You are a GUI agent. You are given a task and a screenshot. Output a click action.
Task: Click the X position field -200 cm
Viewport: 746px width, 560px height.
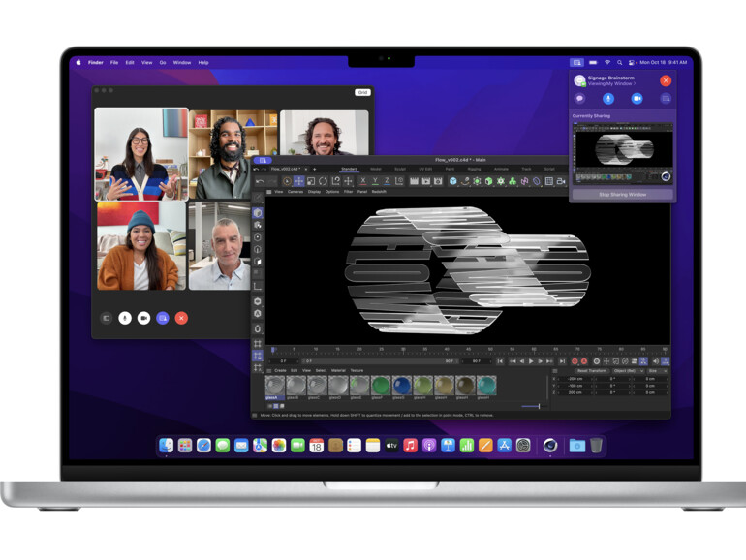tap(575, 379)
